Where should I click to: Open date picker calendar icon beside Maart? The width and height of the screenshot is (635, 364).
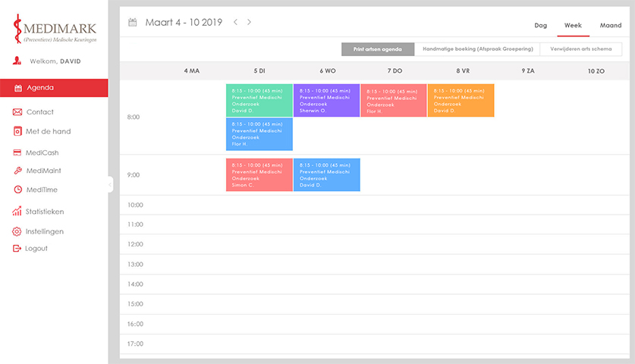point(133,23)
